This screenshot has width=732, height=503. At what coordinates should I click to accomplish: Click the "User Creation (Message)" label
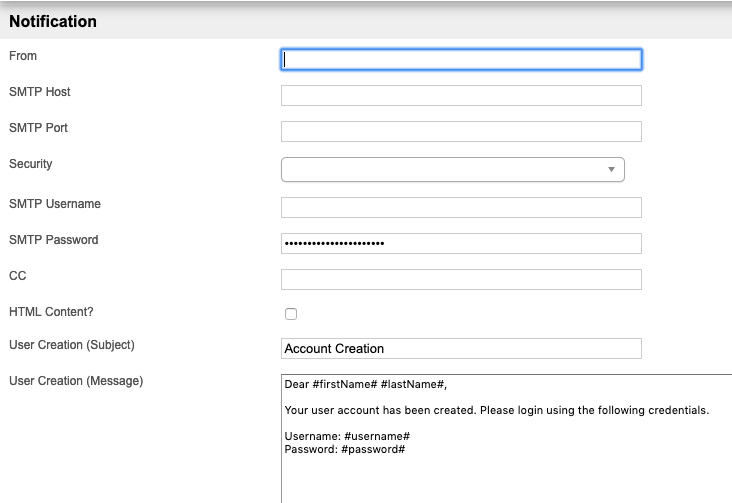click(x=76, y=381)
